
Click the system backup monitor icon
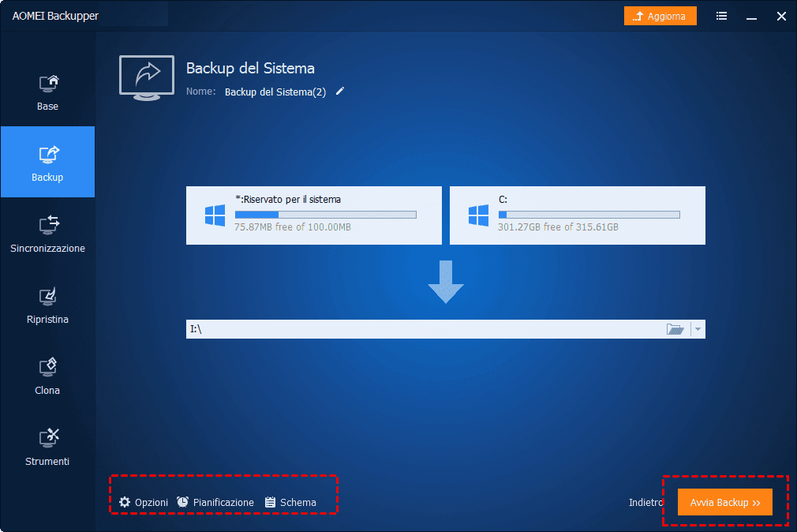(147, 78)
